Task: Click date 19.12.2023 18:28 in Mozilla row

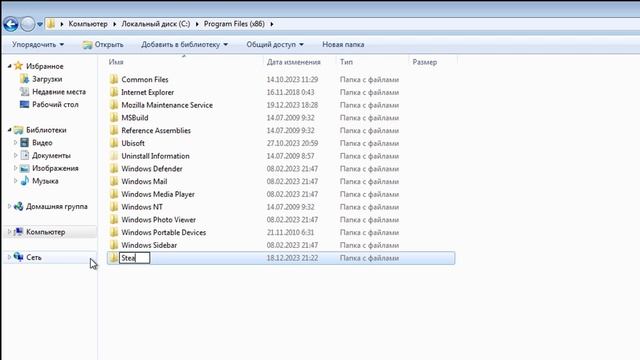Action: [292, 105]
